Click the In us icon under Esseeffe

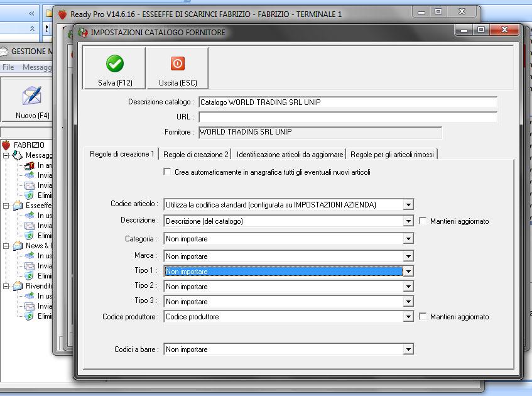pyautogui.click(x=30, y=216)
